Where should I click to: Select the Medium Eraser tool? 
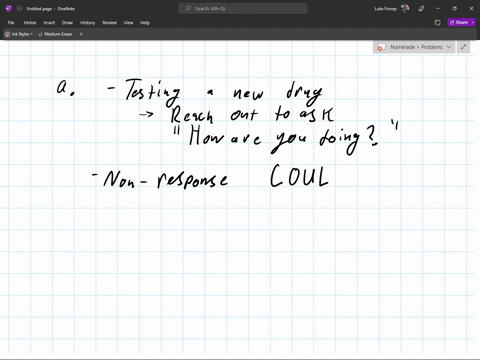click(x=55, y=34)
